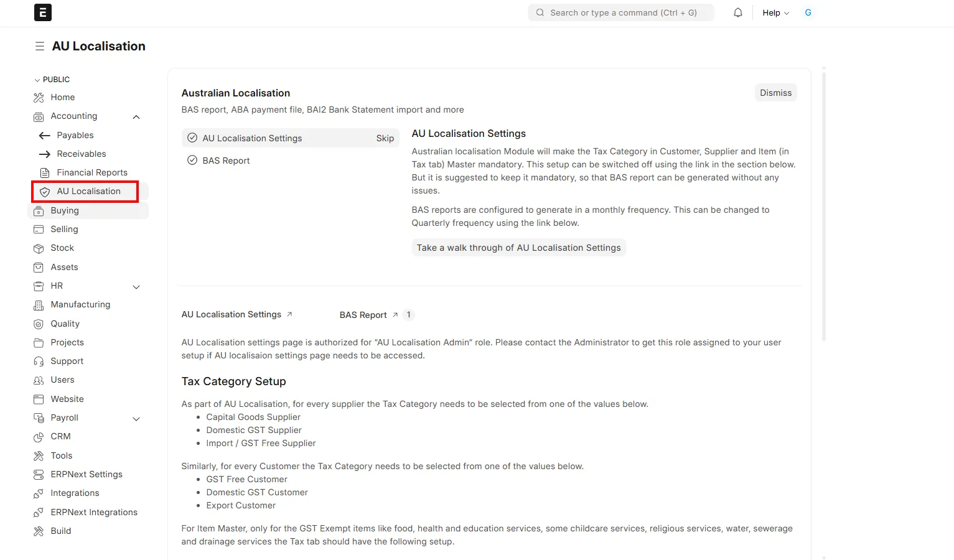
Task: Click the ERPNext logo icon
Action: [x=43, y=12]
